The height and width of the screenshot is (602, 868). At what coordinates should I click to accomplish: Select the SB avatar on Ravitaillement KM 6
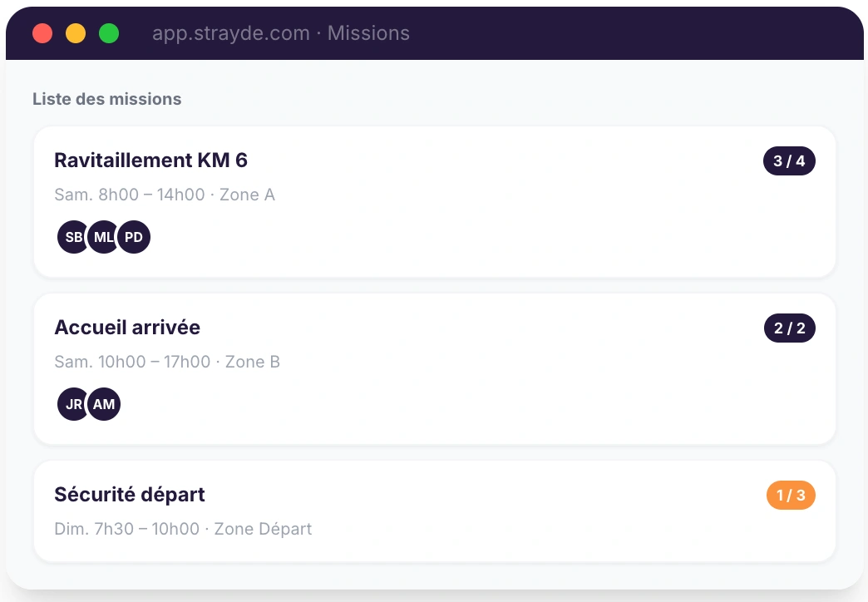click(x=72, y=236)
